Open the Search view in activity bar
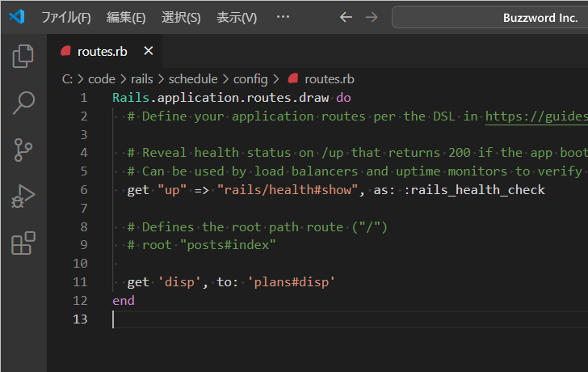Viewport: 588px width, 372px height. pos(23,103)
